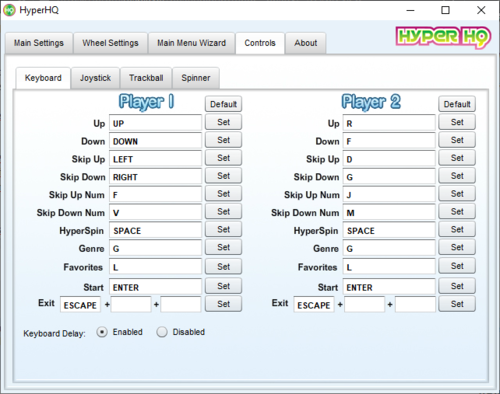Set the Player 1 Genre key
Screen dimensions: 500x394
tap(223, 247)
